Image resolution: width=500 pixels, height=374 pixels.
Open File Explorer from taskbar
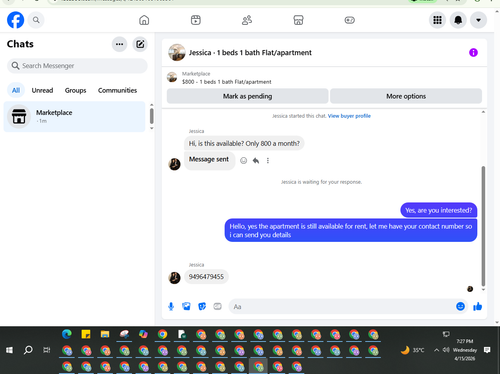(105, 334)
